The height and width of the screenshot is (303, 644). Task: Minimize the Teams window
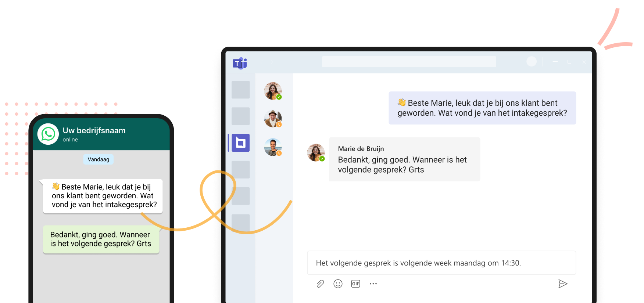[x=555, y=62]
